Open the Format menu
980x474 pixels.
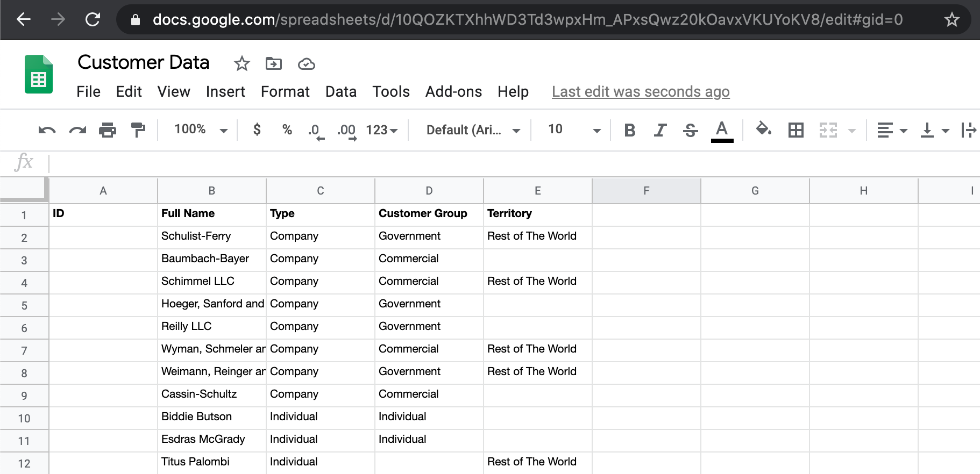point(285,92)
